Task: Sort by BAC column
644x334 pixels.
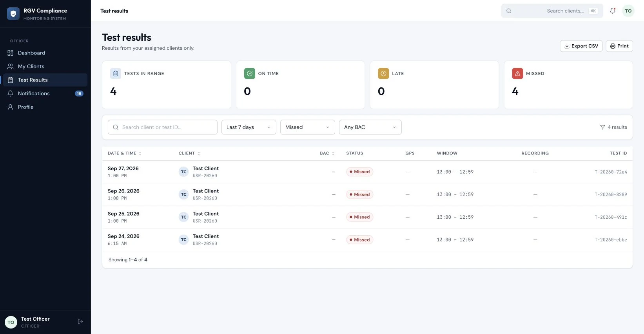Action: point(327,153)
